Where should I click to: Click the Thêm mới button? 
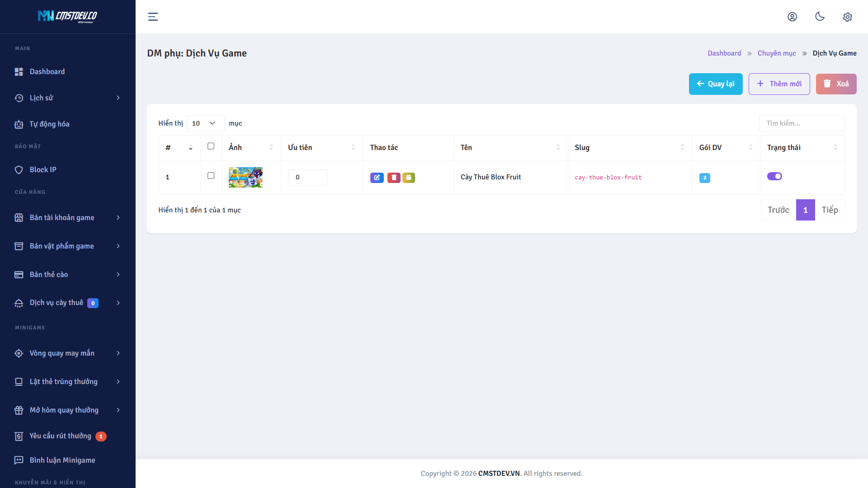779,84
